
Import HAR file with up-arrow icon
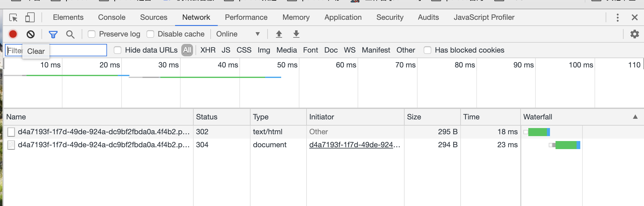point(279,34)
